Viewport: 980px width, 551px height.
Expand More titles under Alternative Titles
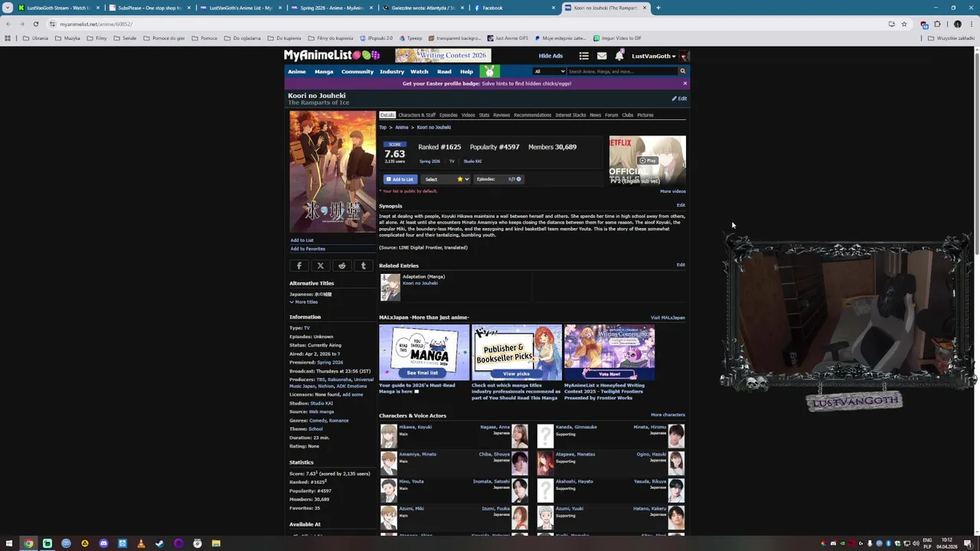[x=304, y=302]
